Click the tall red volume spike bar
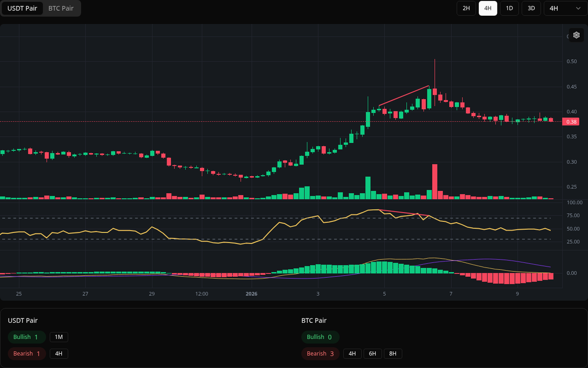Image resolution: width=588 pixels, height=368 pixels. [x=434, y=181]
